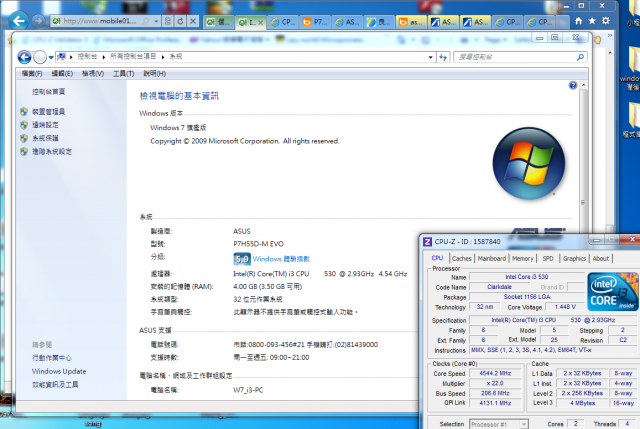This screenshot has height=429, width=640.
Task: Open the 工具(T) menu
Action: point(123,73)
